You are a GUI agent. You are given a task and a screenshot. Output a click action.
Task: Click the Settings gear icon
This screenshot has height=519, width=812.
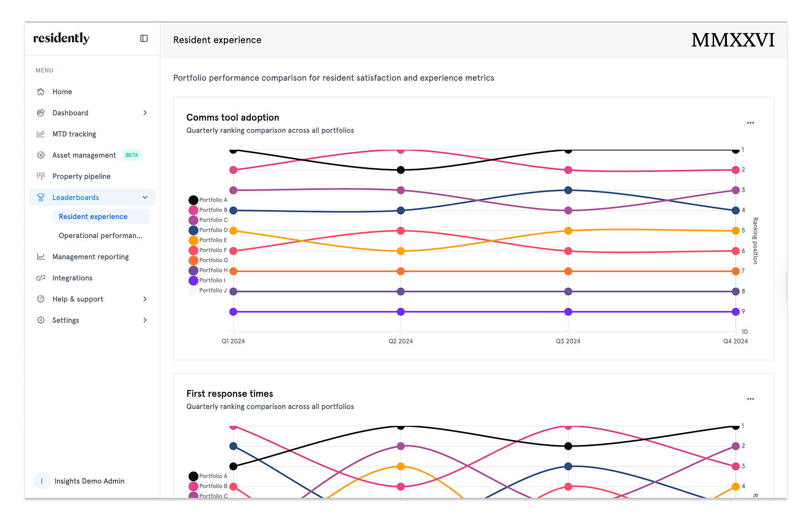(x=41, y=320)
